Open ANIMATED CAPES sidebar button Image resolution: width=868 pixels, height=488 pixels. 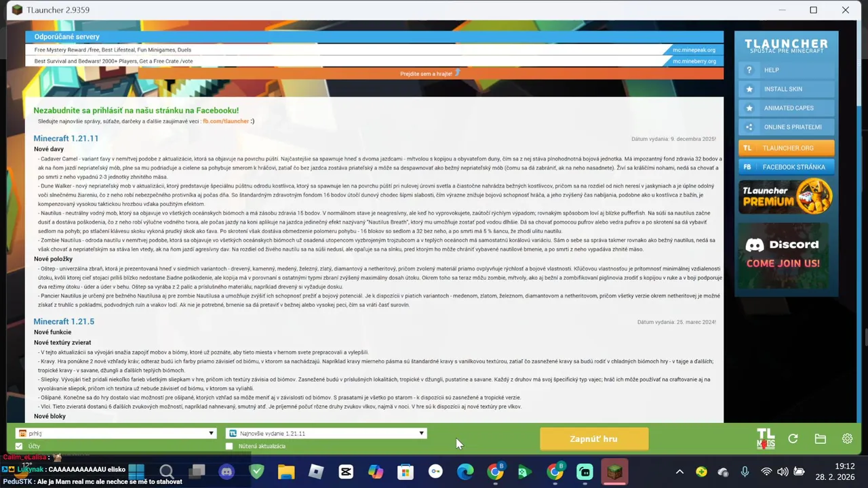(x=787, y=108)
